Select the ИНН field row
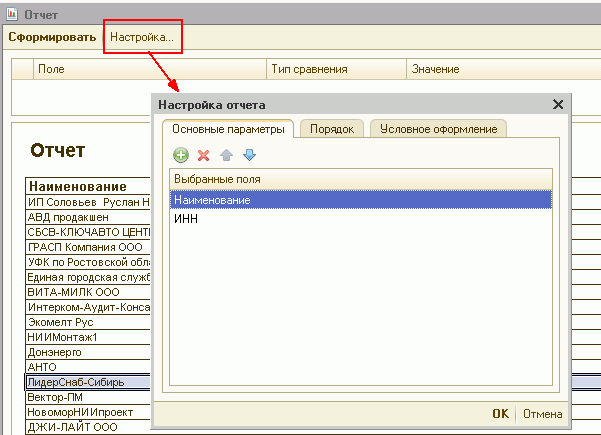This screenshot has width=601, height=435. tap(361, 218)
